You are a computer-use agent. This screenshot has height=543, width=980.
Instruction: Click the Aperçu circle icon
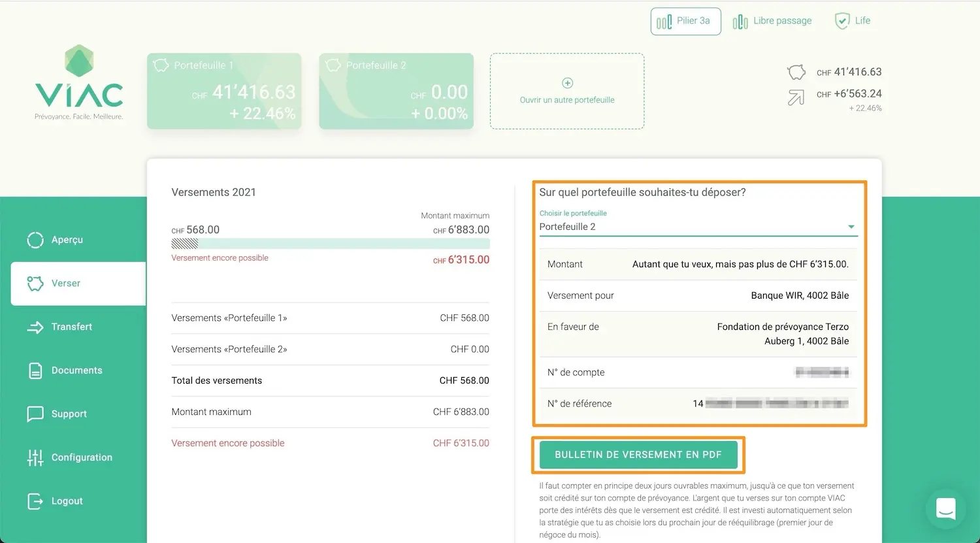pyautogui.click(x=35, y=240)
